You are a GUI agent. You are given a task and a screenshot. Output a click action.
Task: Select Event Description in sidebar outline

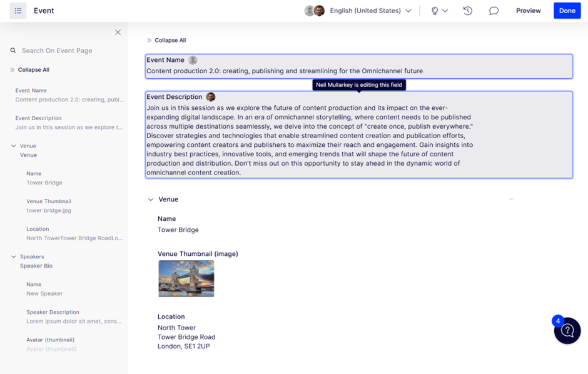(x=69, y=123)
